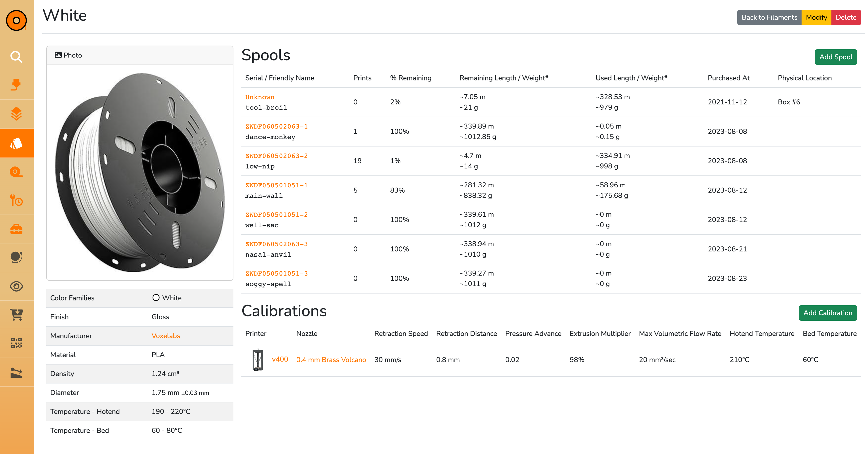Open the toolbox icon in sidebar
The image size is (868, 454).
pos(16,229)
